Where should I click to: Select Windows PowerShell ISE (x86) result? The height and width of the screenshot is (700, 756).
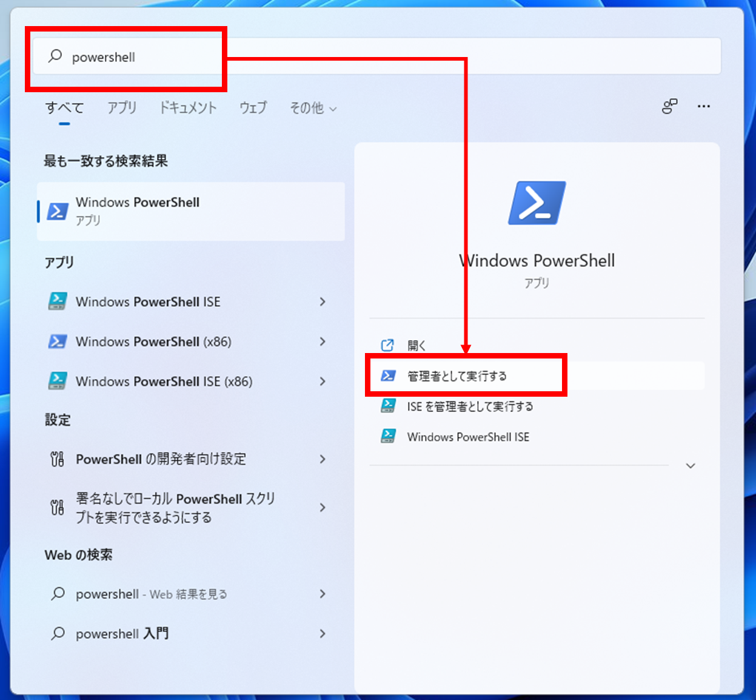click(x=164, y=381)
